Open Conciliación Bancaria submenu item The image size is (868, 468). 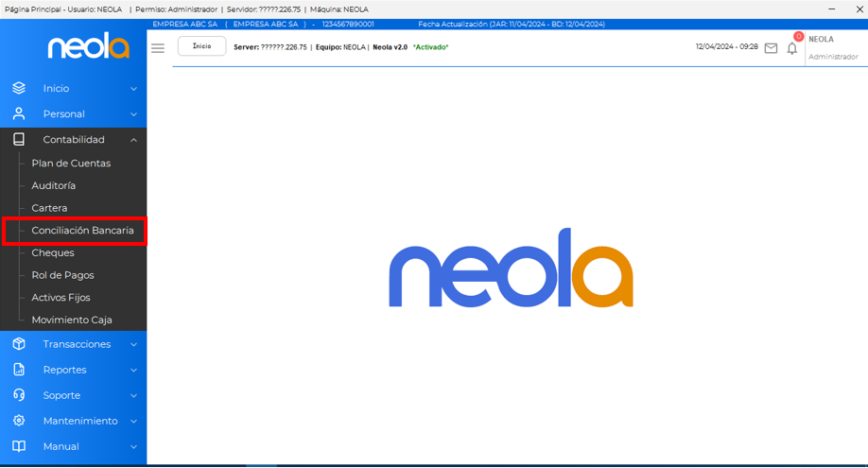(x=82, y=231)
